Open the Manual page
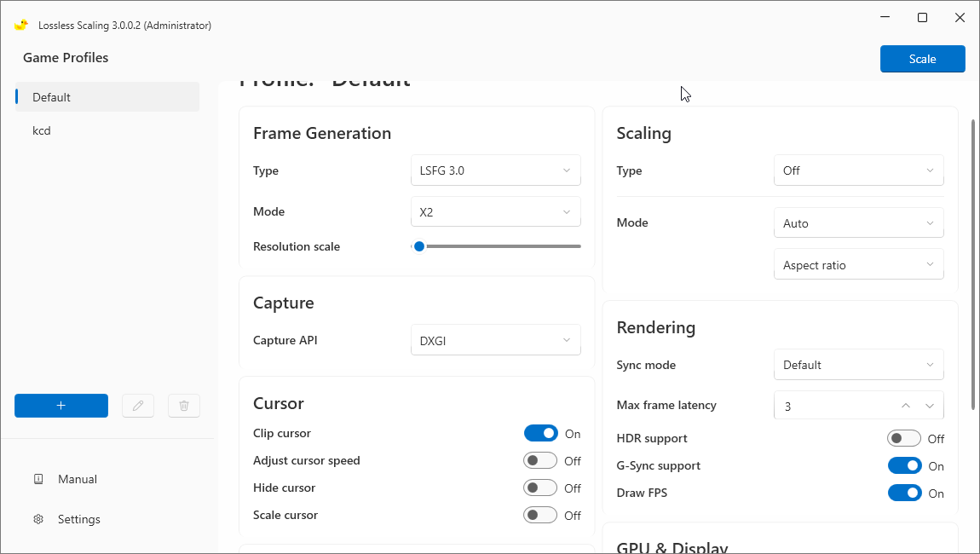This screenshot has width=980, height=554. [78, 479]
